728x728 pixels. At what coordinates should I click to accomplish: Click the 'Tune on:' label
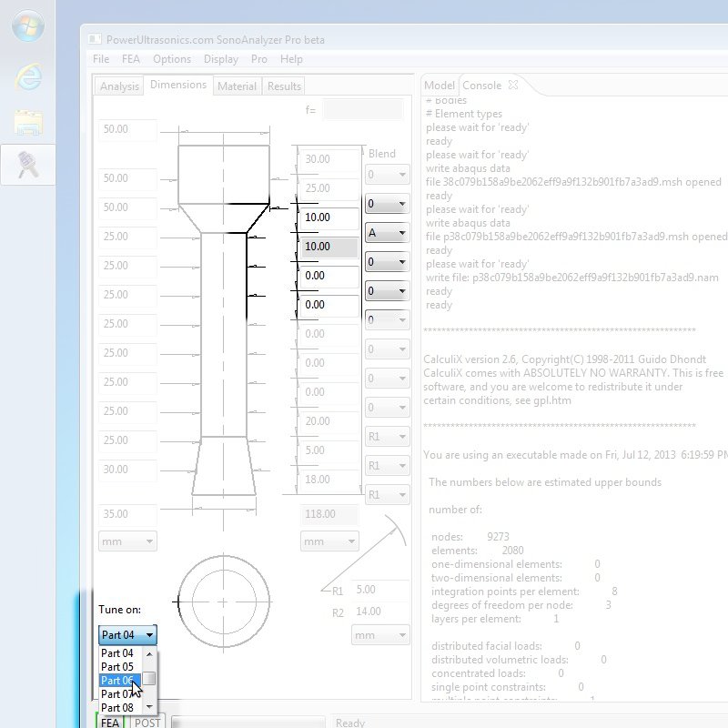[x=119, y=610]
